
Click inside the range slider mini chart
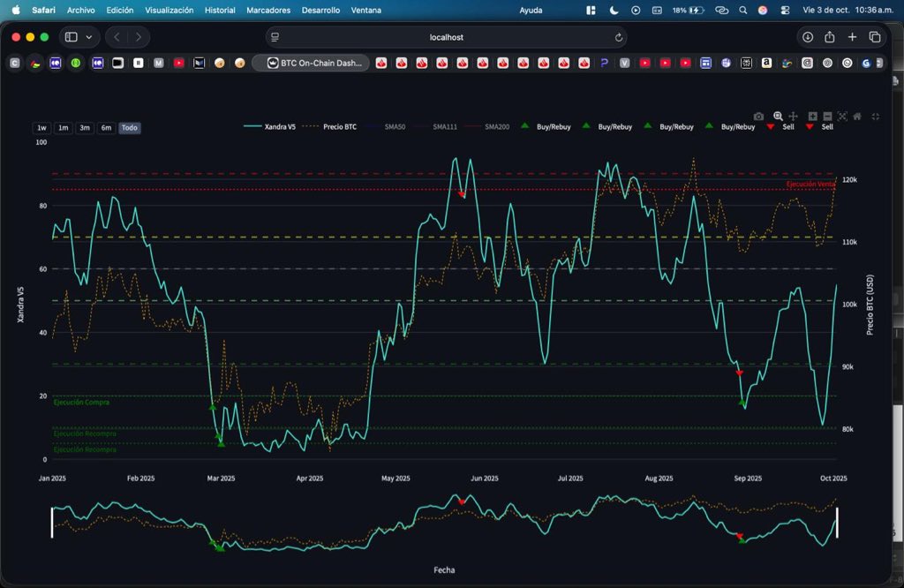[x=444, y=523]
